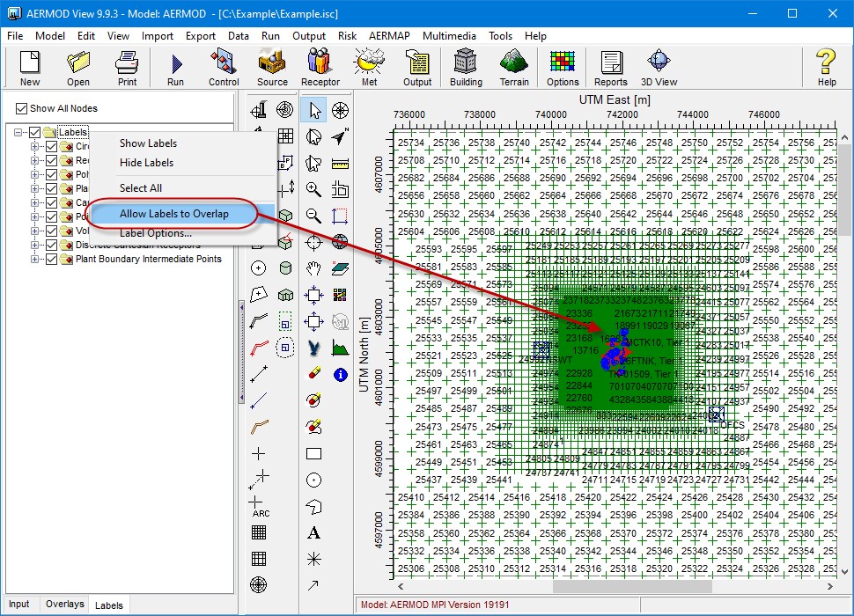Image resolution: width=854 pixels, height=616 pixels.
Task: Click the polar grid receptor icon at palette bottom
Action: tap(259, 584)
